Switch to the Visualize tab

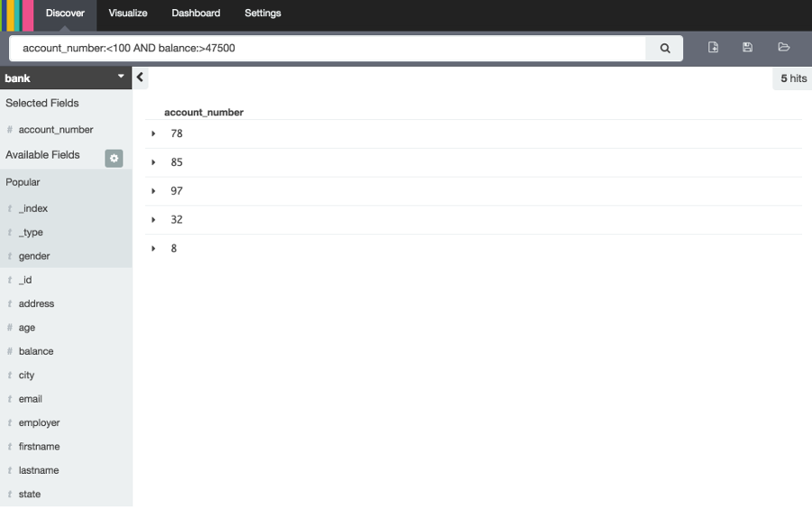click(x=128, y=14)
